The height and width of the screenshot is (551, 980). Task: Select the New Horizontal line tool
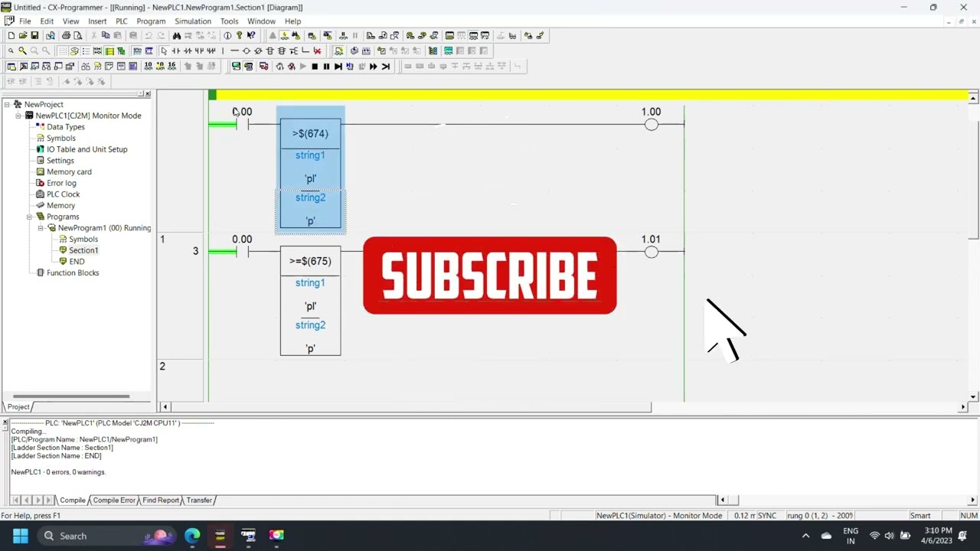(234, 51)
